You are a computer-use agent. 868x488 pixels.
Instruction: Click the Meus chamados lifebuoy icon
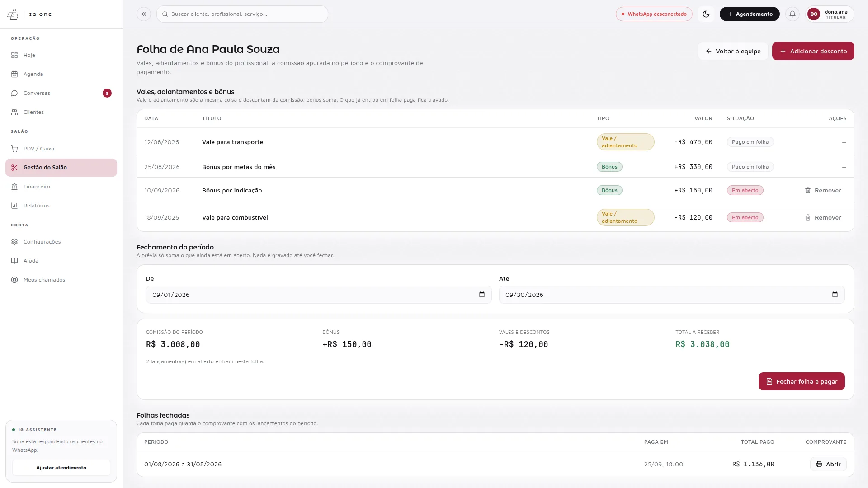pyautogui.click(x=14, y=280)
